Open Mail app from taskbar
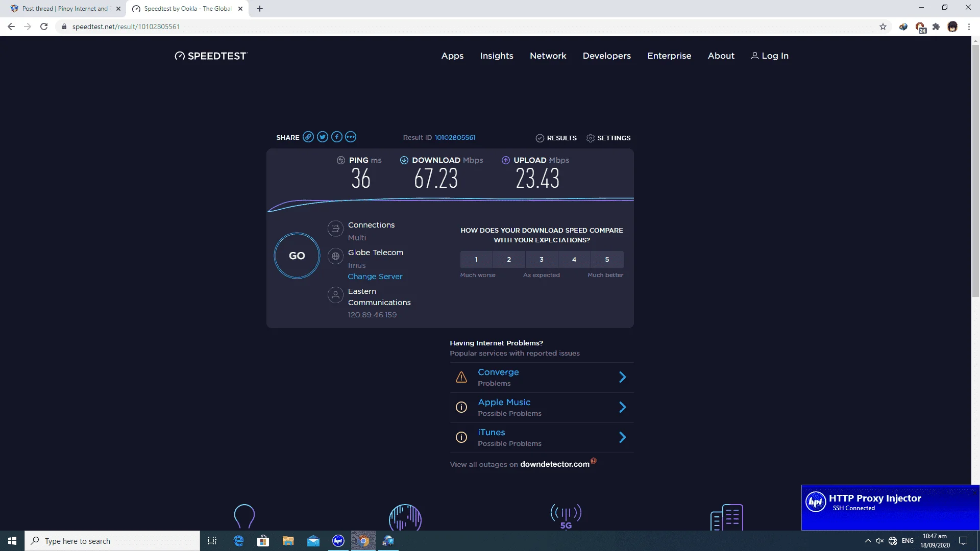The height and width of the screenshot is (551, 980). pyautogui.click(x=313, y=541)
